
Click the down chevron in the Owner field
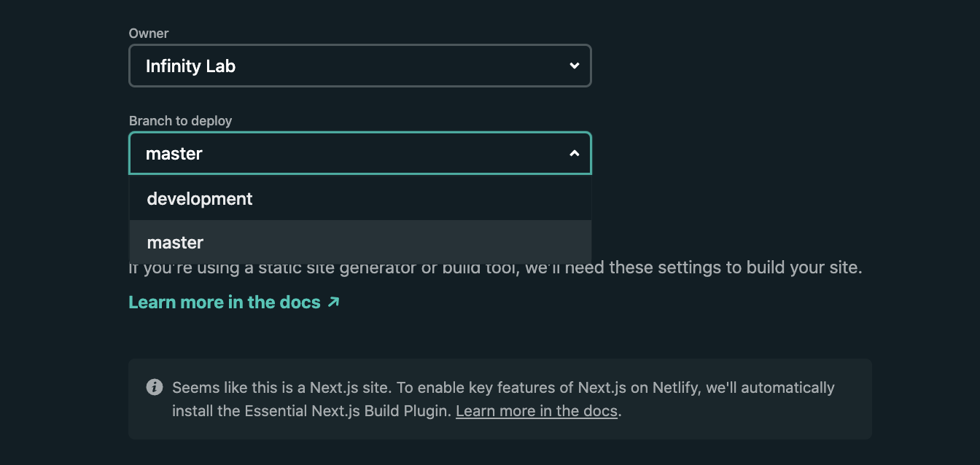point(575,66)
